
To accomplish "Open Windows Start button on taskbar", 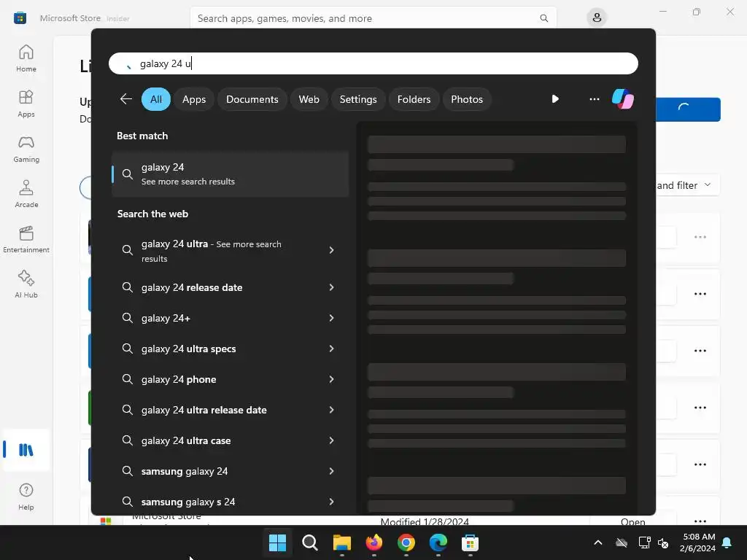I will pos(277,542).
